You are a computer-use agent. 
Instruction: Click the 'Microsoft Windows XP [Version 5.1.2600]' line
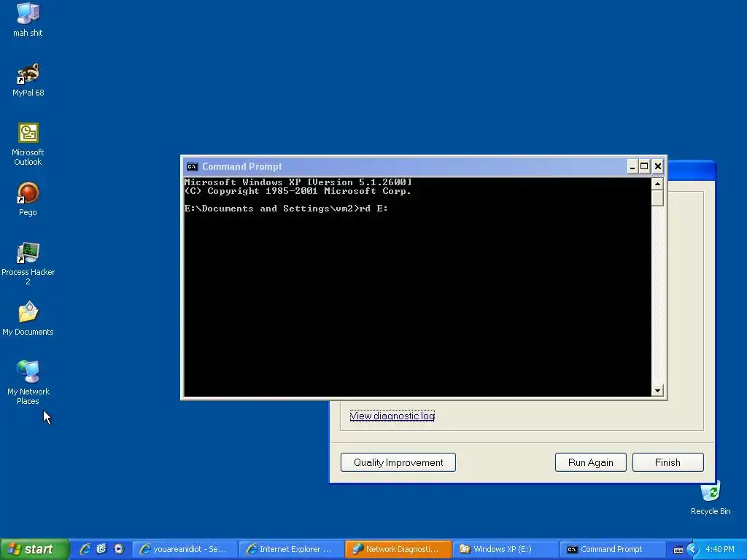tap(298, 182)
